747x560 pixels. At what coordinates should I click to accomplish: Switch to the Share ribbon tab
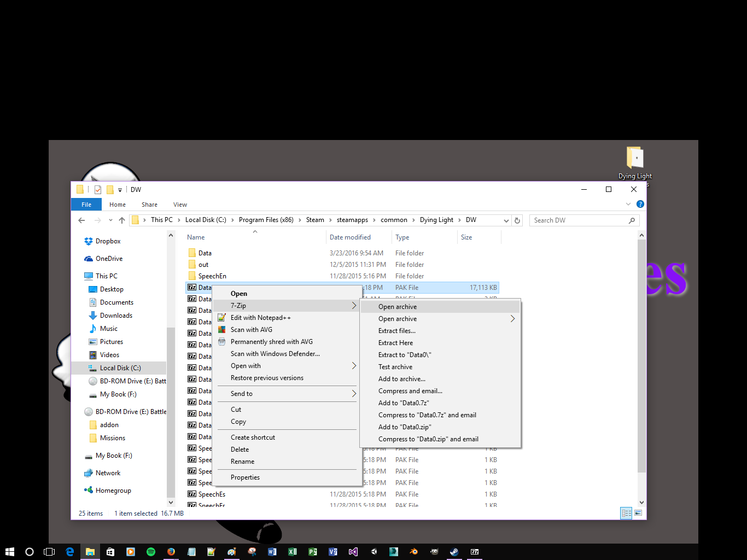149,205
